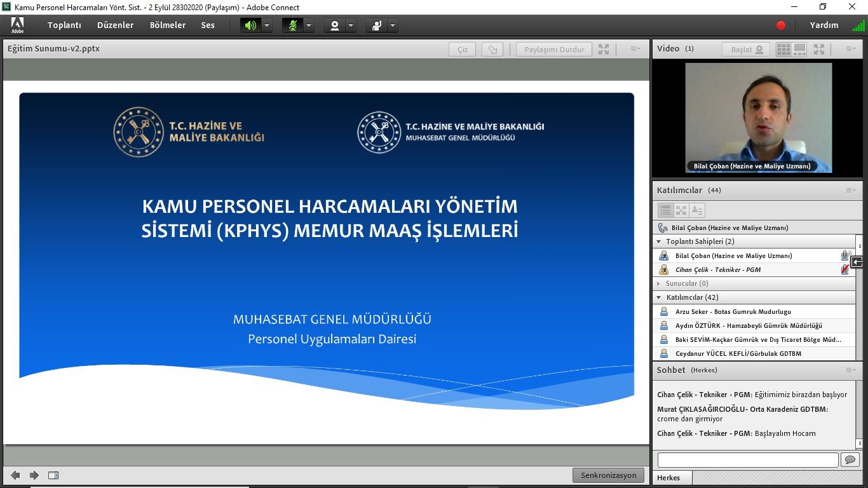Image resolution: width=868 pixels, height=488 pixels.
Task: Click the chat message from Murat ÇIKLASAĞIRCIOĞLU
Action: 743,414
